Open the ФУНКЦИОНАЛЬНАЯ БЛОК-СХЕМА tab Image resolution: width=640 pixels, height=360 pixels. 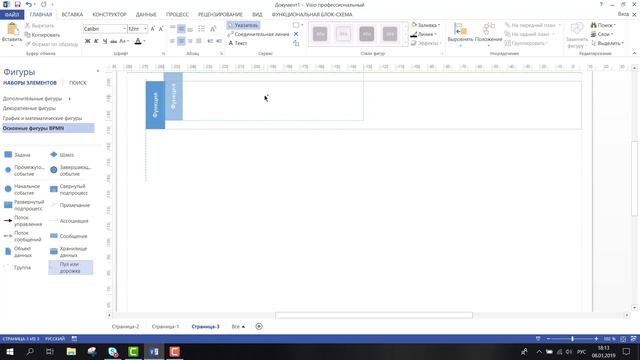coord(312,14)
